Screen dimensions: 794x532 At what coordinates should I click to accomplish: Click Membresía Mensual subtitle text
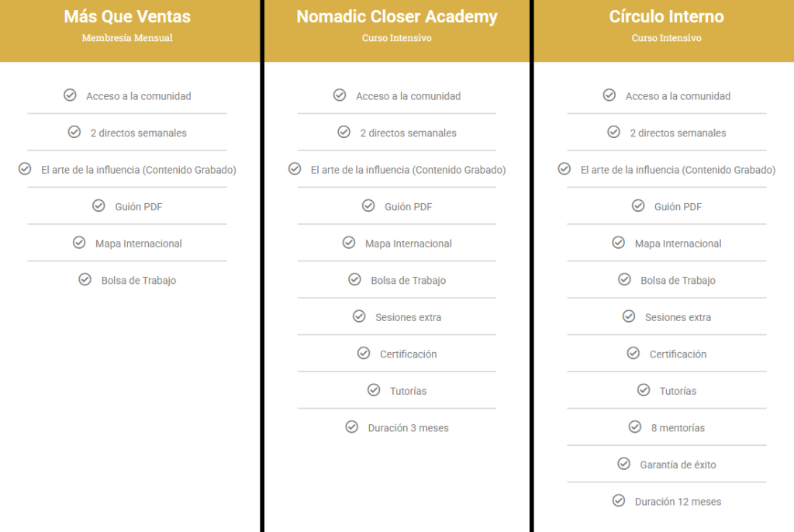click(x=127, y=38)
